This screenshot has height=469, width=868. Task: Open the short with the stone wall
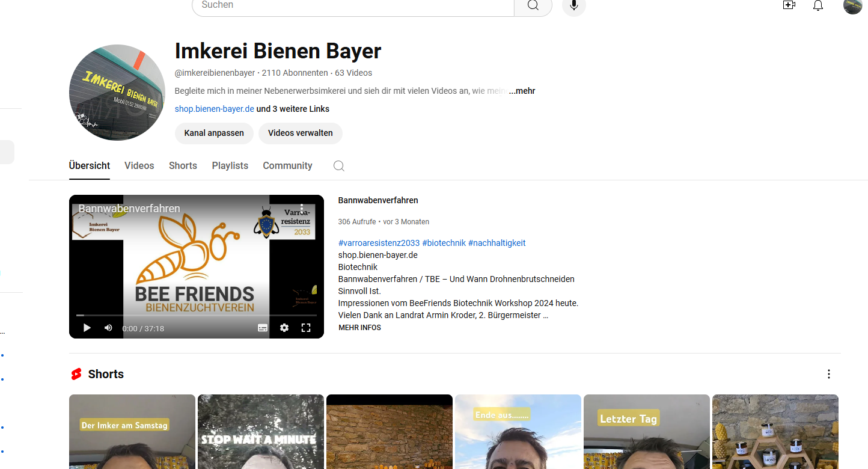click(390, 432)
